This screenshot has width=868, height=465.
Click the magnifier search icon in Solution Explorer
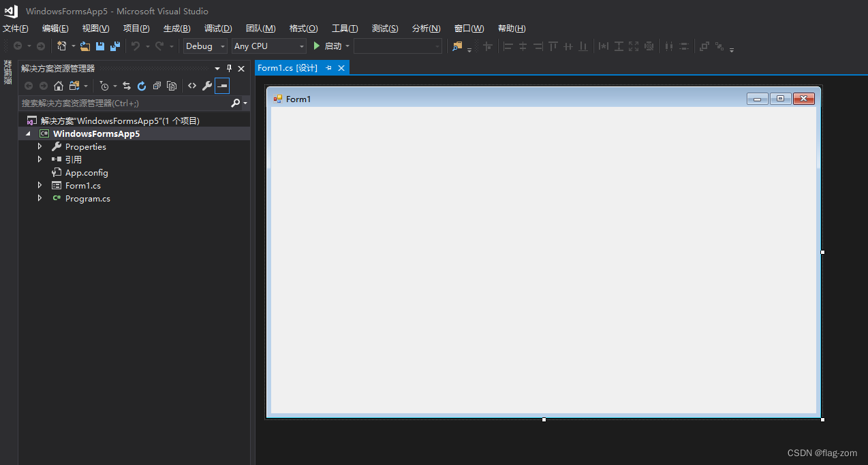coord(236,103)
